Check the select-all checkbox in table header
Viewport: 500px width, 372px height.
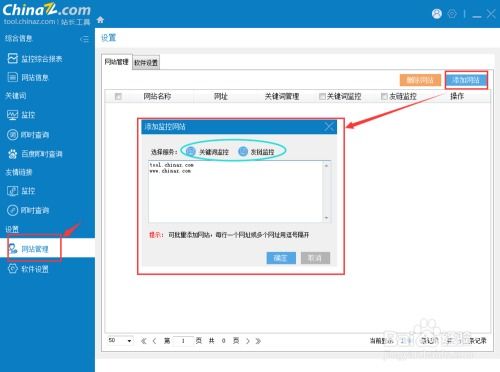[118, 96]
